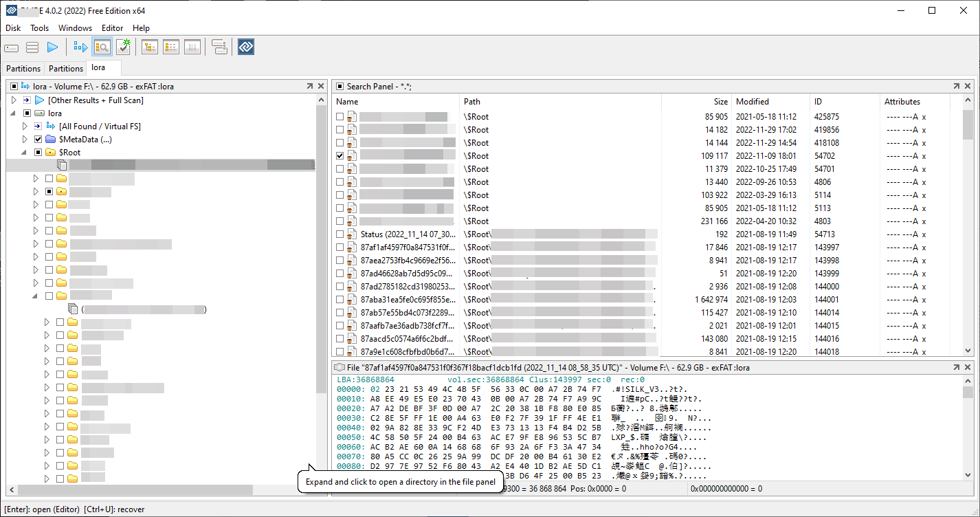Image resolution: width=980 pixels, height=517 pixels.
Task: Click the blue play/scan toolbar icon
Action: pyautogui.click(x=52, y=47)
